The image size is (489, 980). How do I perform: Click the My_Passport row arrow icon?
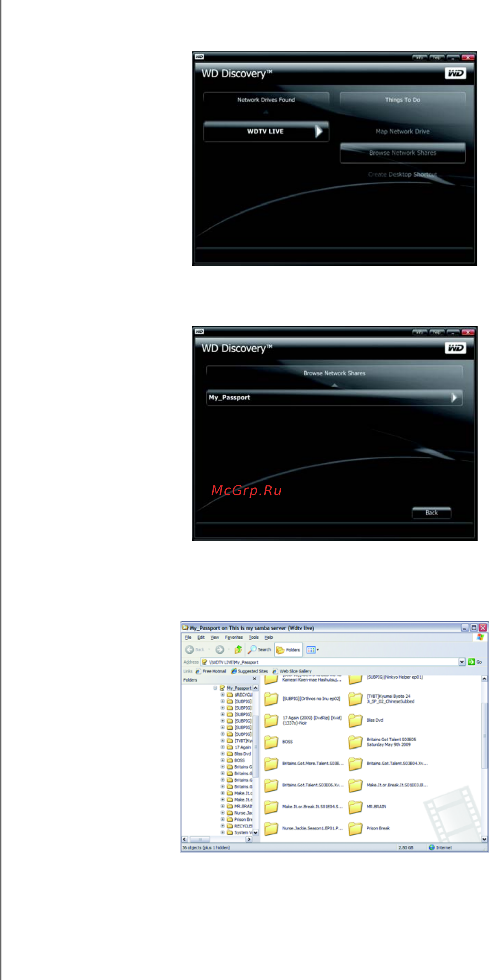[x=454, y=398]
